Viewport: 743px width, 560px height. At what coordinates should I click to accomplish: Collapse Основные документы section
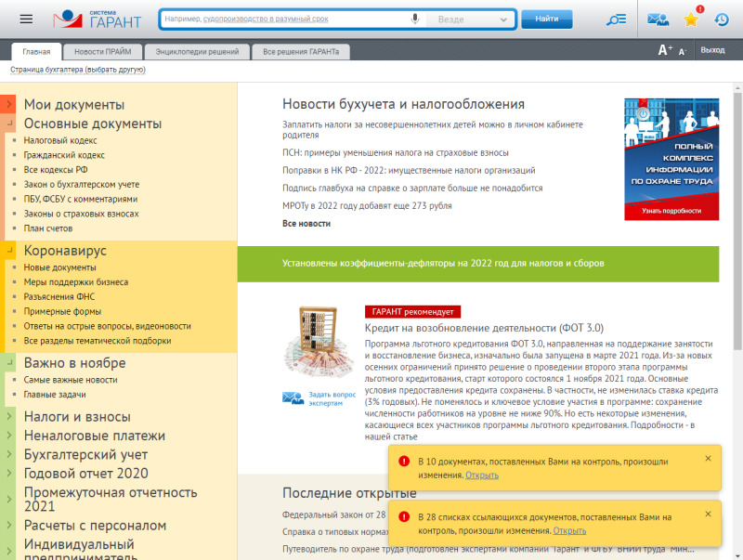point(9,124)
